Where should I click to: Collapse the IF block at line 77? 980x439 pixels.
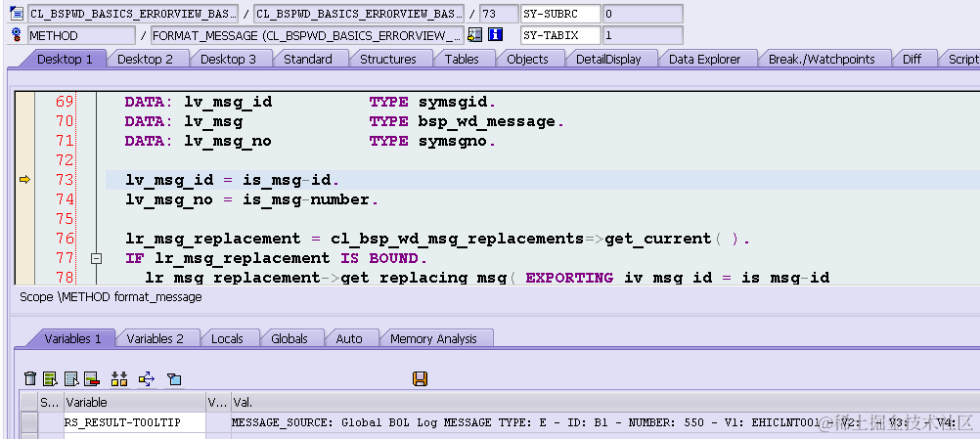pos(96,258)
